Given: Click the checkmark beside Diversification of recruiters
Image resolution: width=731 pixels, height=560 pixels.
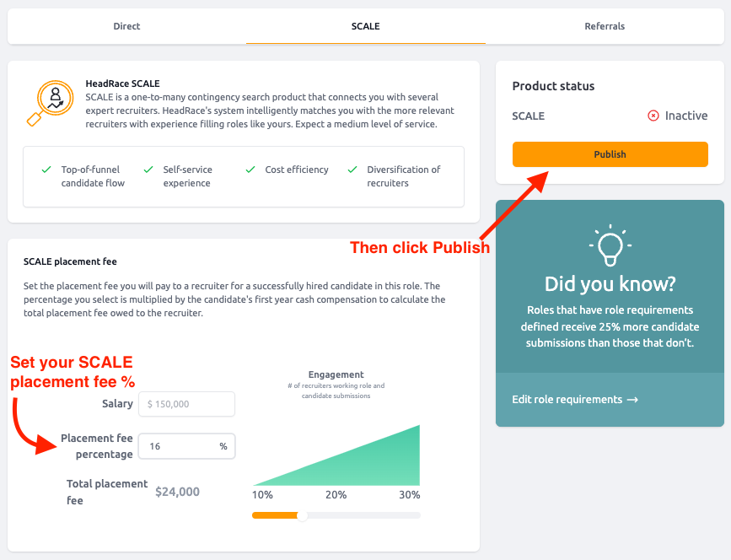Looking at the screenshot, I should click(352, 170).
